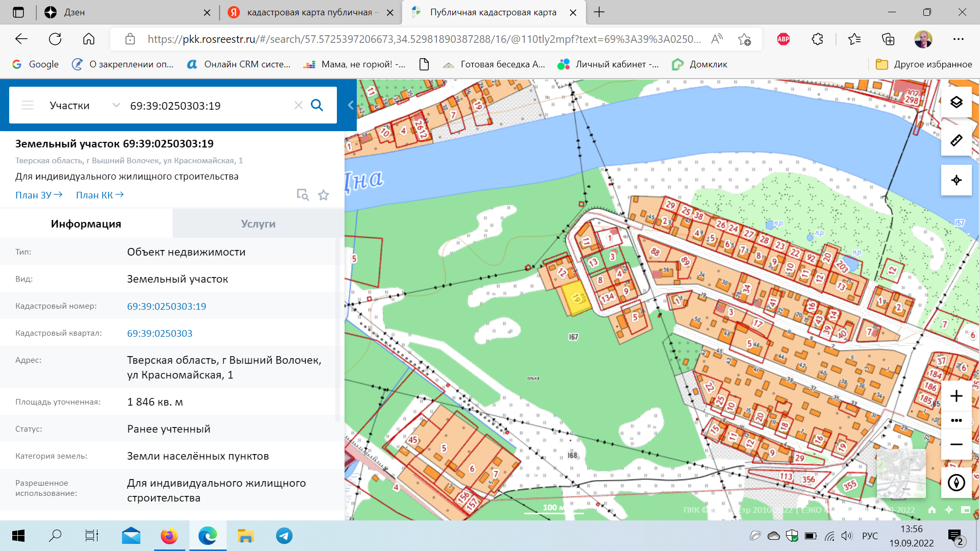Click the satellite basemap thumbnail
The image size is (980, 551).
901,473
